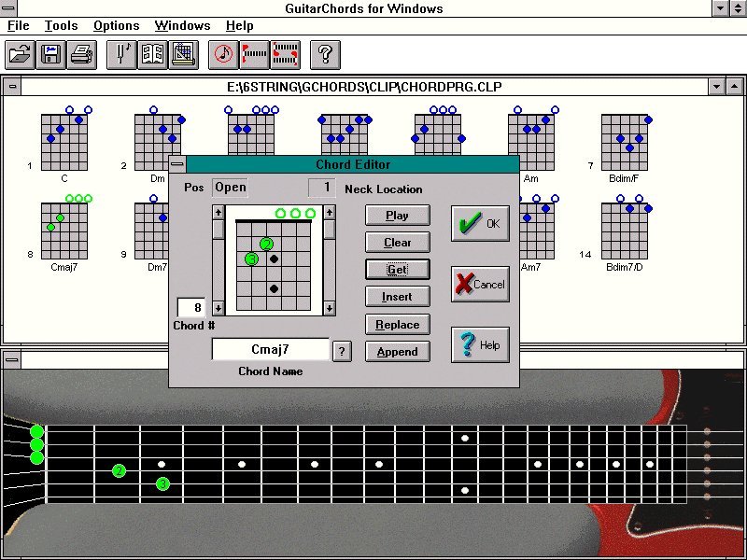Open the Tools menu

61,26
